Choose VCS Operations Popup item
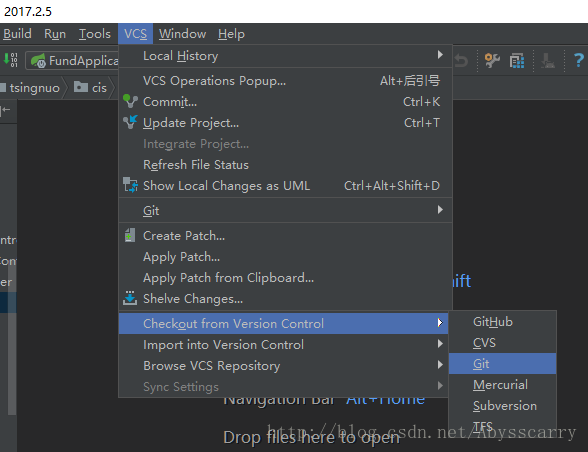The image size is (588, 452). [x=285, y=81]
